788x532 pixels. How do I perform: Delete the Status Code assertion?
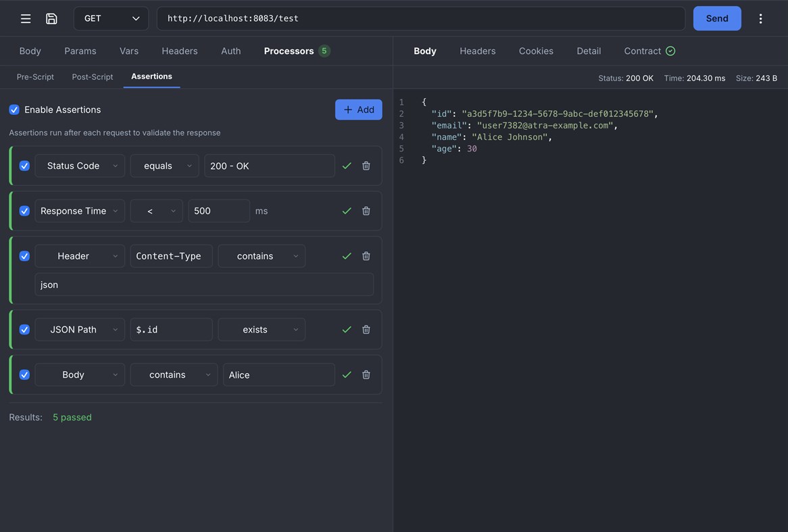[366, 166]
